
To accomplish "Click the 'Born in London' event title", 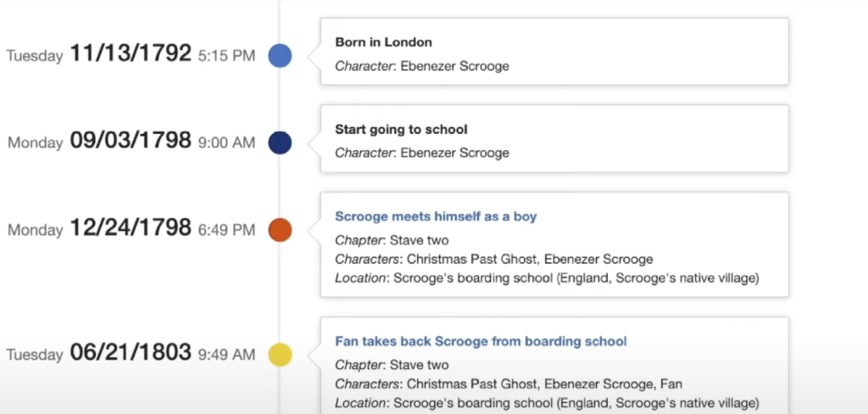I will [383, 42].
